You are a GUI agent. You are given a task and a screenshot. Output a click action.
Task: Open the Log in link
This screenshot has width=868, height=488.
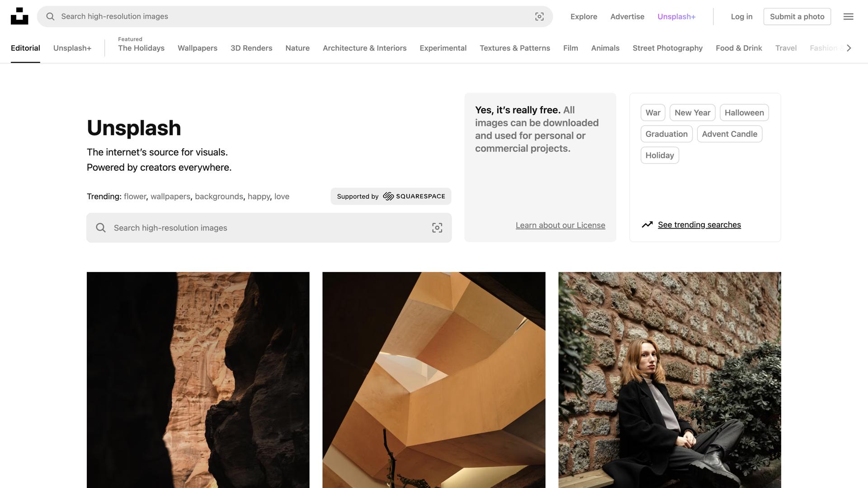click(x=741, y=17)
